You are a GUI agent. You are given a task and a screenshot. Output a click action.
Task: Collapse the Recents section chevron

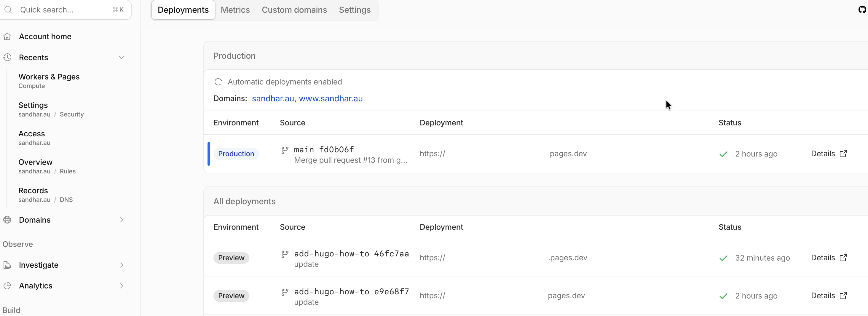point(122,57)
